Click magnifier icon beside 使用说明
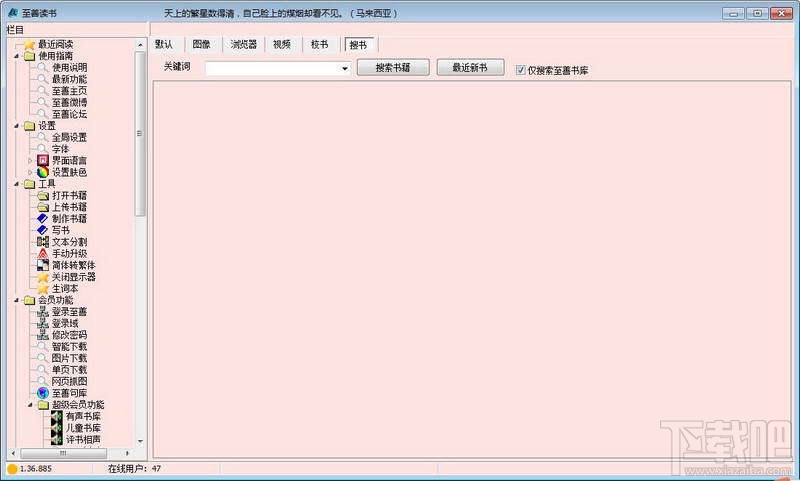This screenshot has height=481, width=800. pyautogui.click(x=42, y=67)
